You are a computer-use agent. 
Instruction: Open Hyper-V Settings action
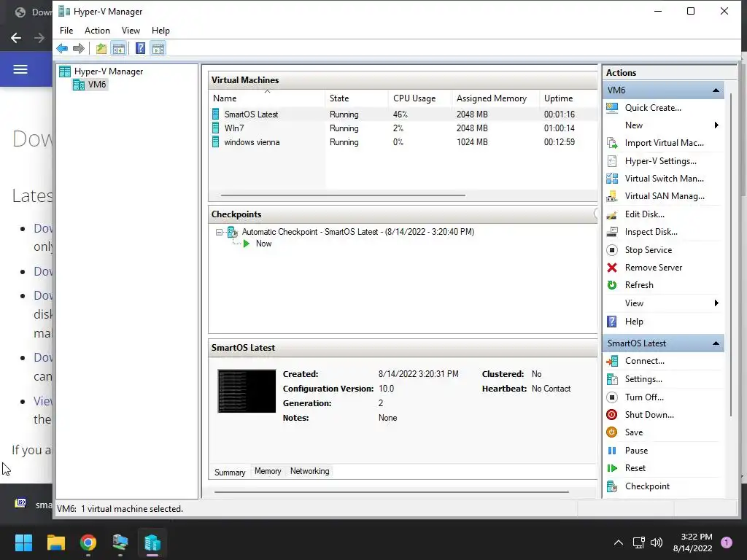tap(662, 161)
